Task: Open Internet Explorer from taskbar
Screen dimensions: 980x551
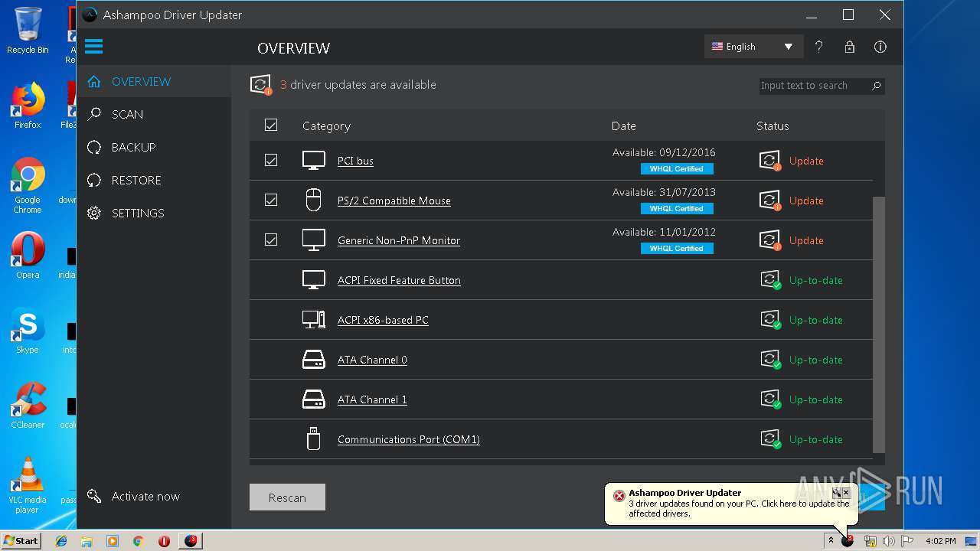Action: (x=61, y=541)
